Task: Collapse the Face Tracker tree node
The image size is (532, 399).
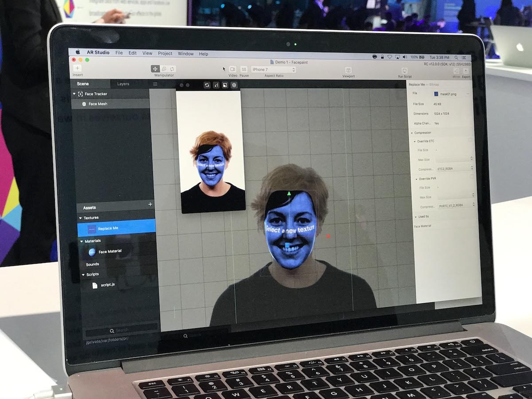Action: (x=74, y=94)
